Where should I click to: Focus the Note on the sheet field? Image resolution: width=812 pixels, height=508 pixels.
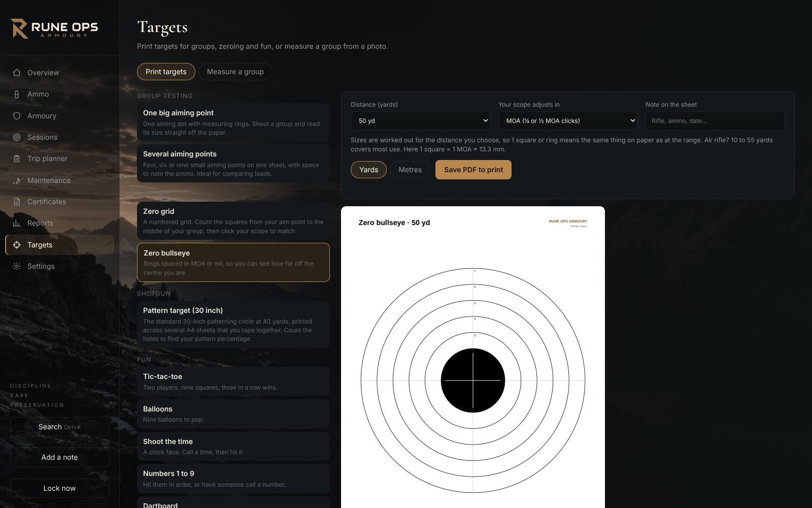click(715, 121)
